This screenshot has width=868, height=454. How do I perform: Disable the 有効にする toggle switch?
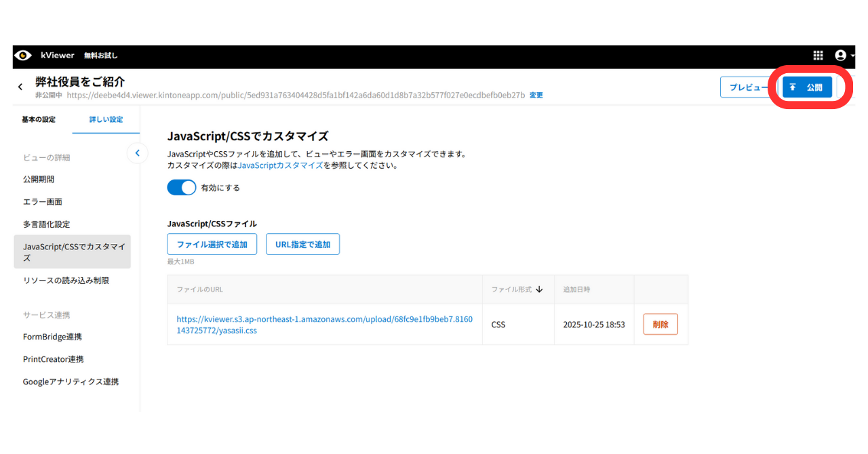click(181, 187)
